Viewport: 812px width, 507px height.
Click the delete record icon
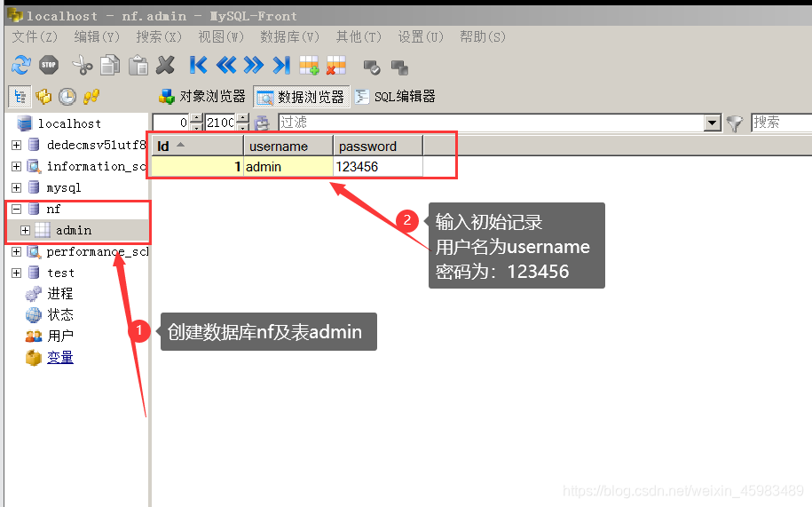coord(335,65)
